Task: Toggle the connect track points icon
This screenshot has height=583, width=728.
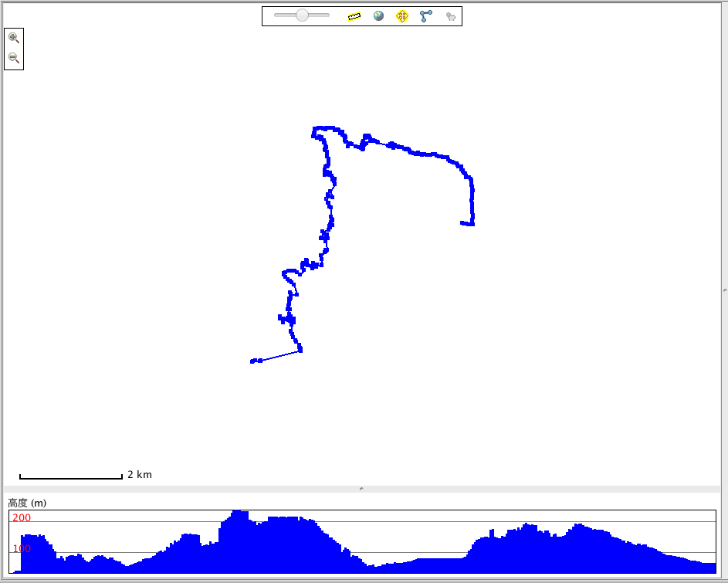Action: [x=425, y=16]
